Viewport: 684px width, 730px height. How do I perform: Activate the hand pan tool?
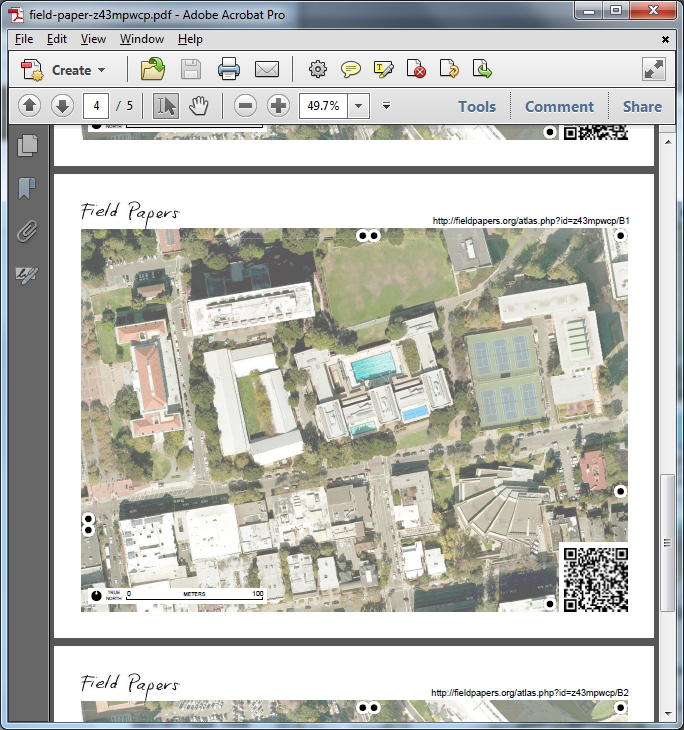pos(199,106)
